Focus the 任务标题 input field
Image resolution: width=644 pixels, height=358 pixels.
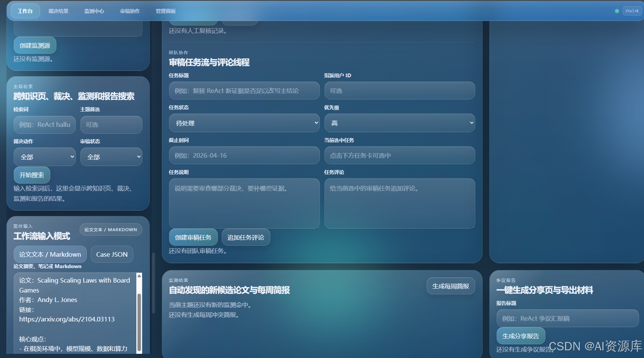[244, 91]
